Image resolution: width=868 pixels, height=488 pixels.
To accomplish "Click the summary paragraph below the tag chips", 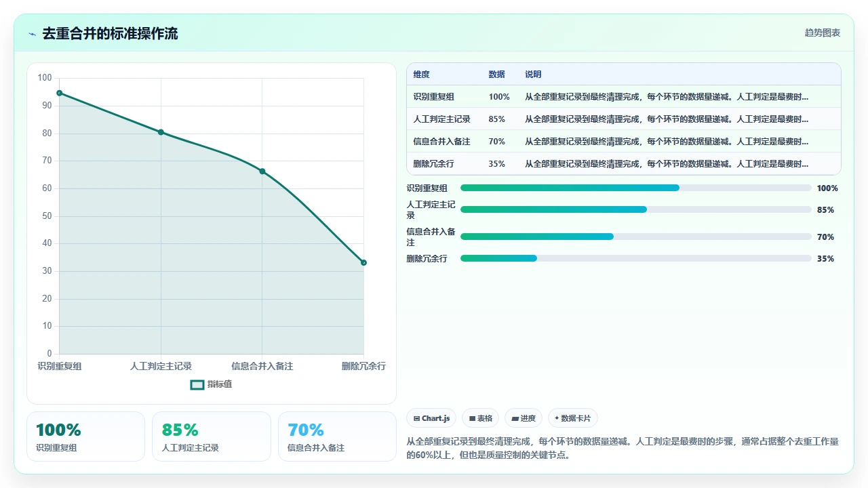I will click(x=623, y=448).
